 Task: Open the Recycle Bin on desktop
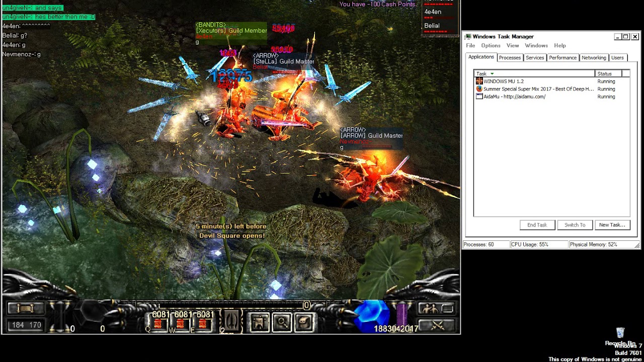point(620,336)
